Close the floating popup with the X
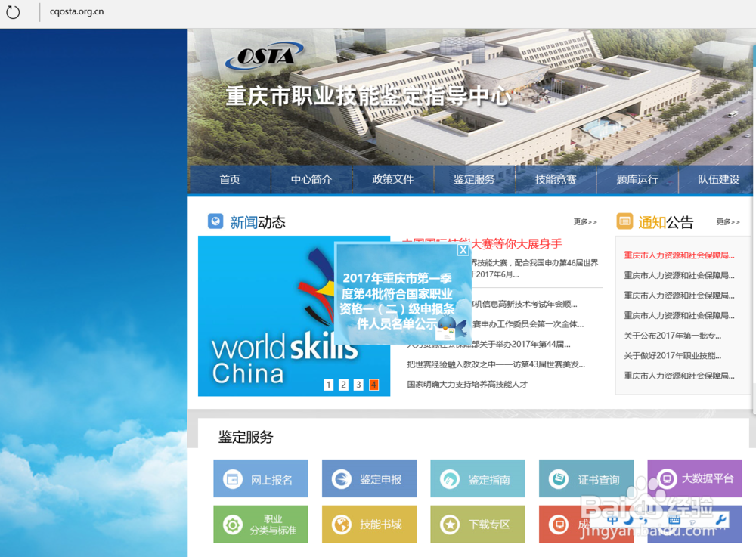Image resolution: width=756 pixels, height=557 pixels. tap(463, 250)
